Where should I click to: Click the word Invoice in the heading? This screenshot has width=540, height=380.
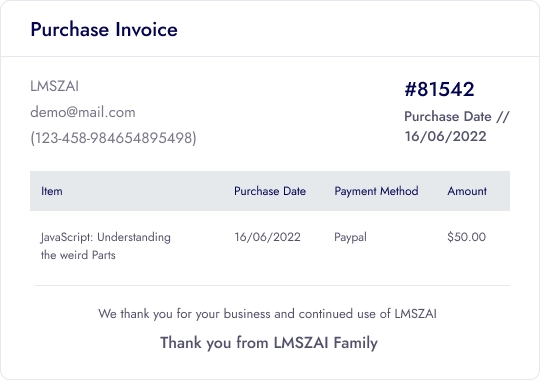coord(146,30)
